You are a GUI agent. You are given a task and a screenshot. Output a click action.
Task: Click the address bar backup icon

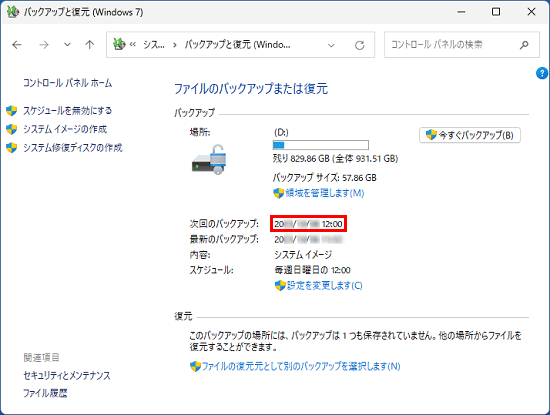(119, 45)
